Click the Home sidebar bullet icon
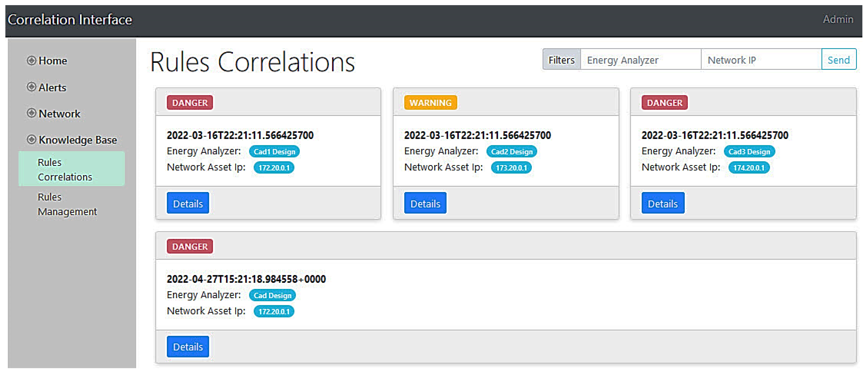The image size is (868, 375). point(31,61)
